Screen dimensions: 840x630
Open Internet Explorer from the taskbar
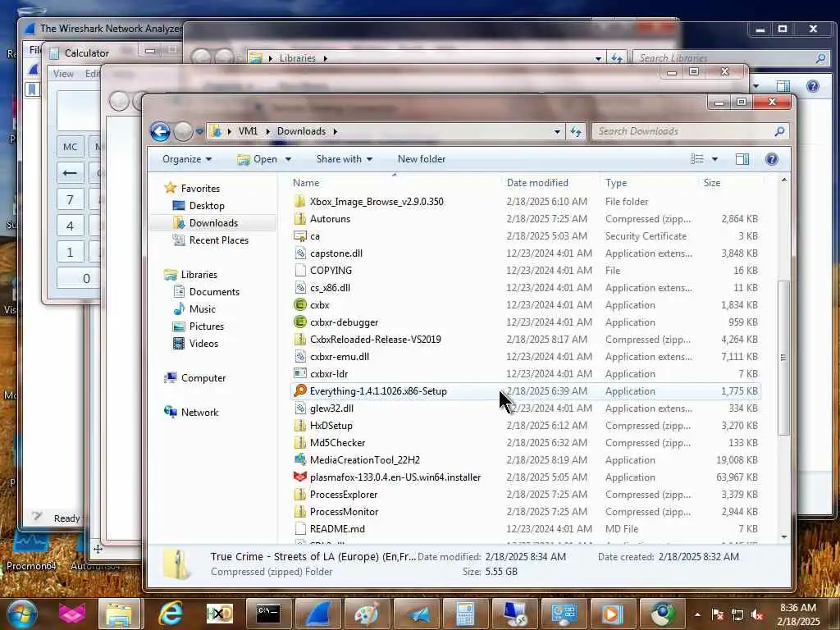171,614
